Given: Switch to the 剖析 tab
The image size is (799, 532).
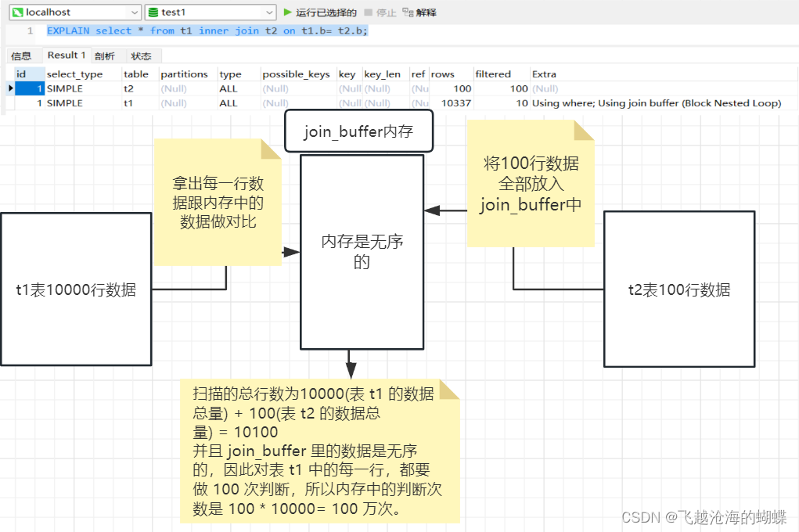Looking at the screenshot, I should (x=106, y=56).
